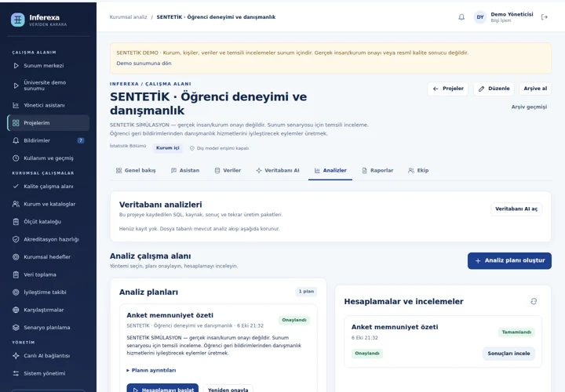Open Kurum ve kataloglar
This screenshot has height=392, width=565.
(x=49, y=204)
